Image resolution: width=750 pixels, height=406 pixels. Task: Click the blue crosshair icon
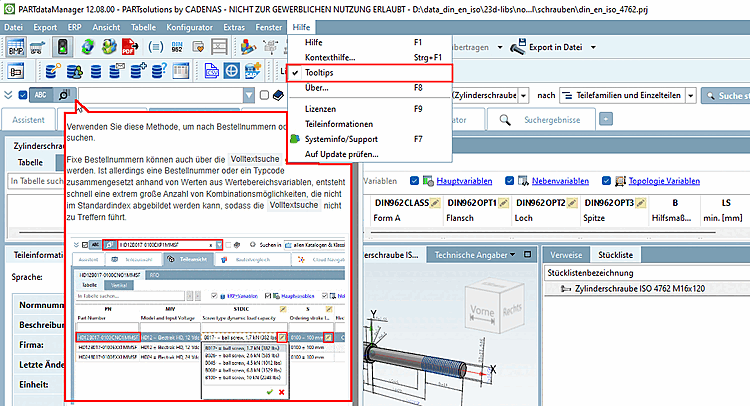coord(232,71)
